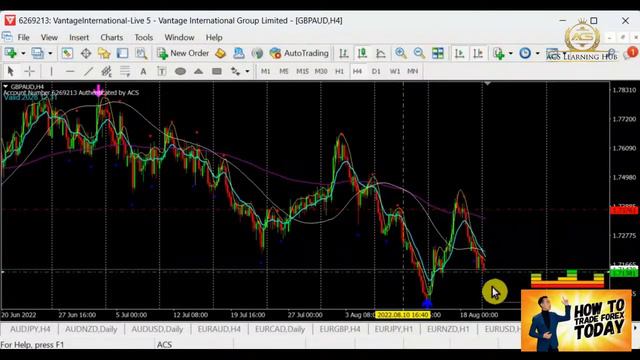Select the cursor arrow tool

click(x=11, y=71)
